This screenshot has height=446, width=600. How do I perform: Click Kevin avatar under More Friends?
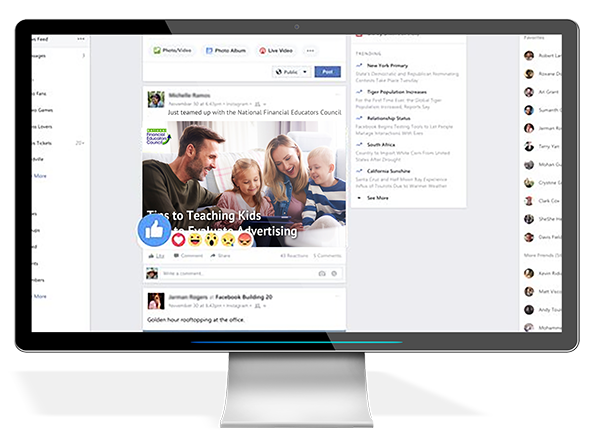(529, 273)
